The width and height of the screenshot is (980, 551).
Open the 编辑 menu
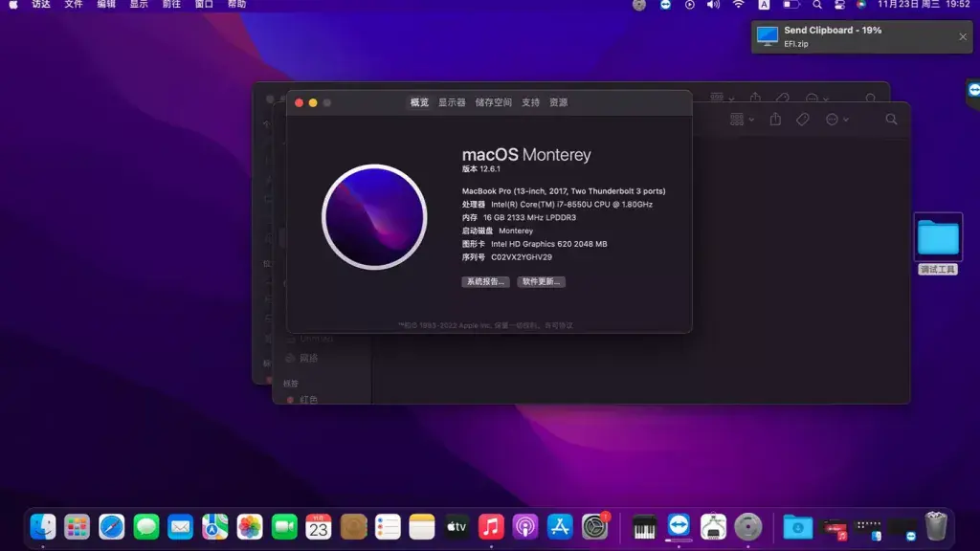(106, 5)
